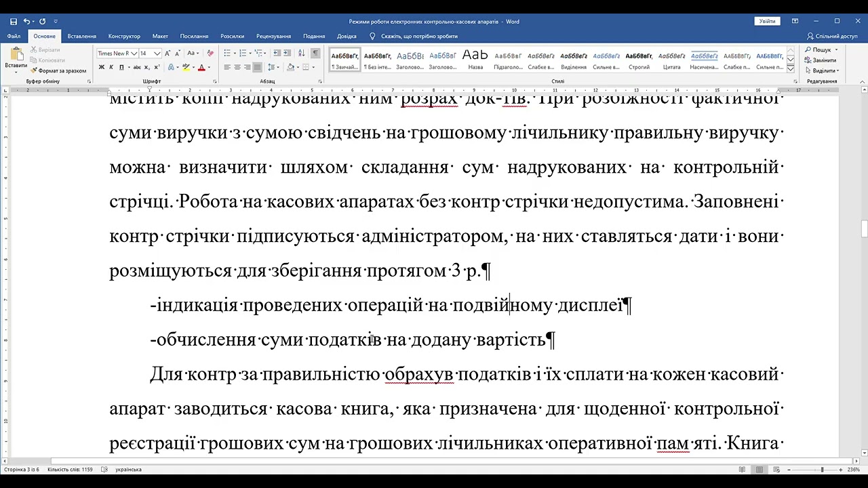
Task: Open the Абзац dialog launcher
Action: click(320, 81)
